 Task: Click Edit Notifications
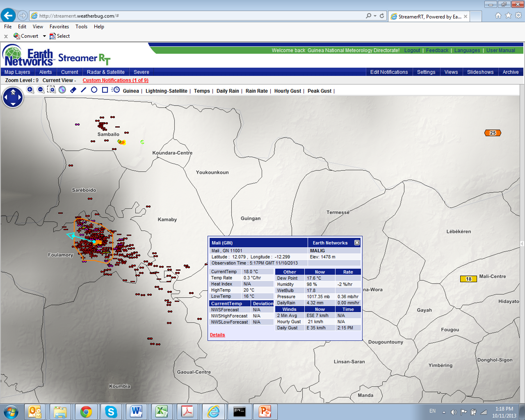click(x=389, y=72)
